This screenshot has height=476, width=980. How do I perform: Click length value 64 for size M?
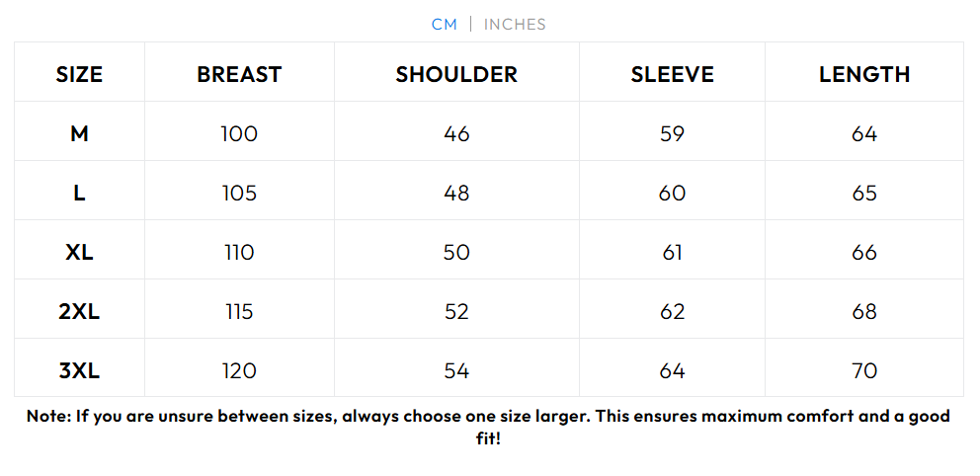[864, 133]
